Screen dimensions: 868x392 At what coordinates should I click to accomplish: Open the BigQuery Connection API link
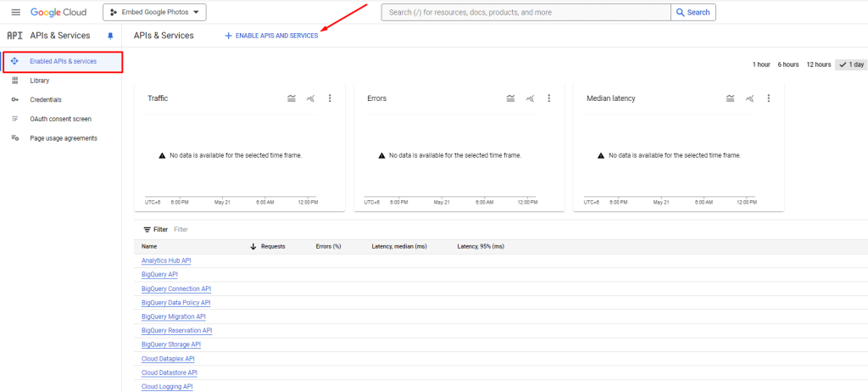(x=176, y=288)
